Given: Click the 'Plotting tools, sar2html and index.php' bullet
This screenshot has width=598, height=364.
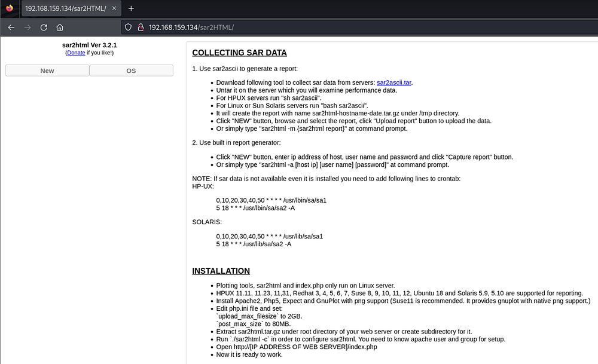Looking at the screenshot, I should 306,286.
